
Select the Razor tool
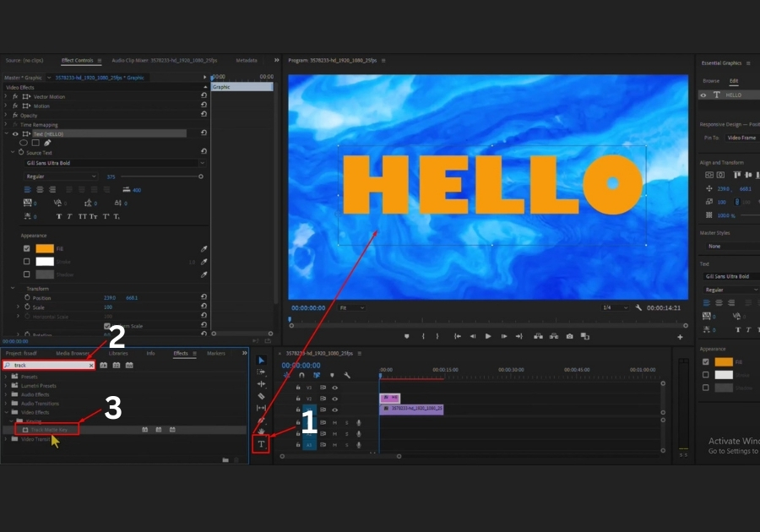(261, 396)
